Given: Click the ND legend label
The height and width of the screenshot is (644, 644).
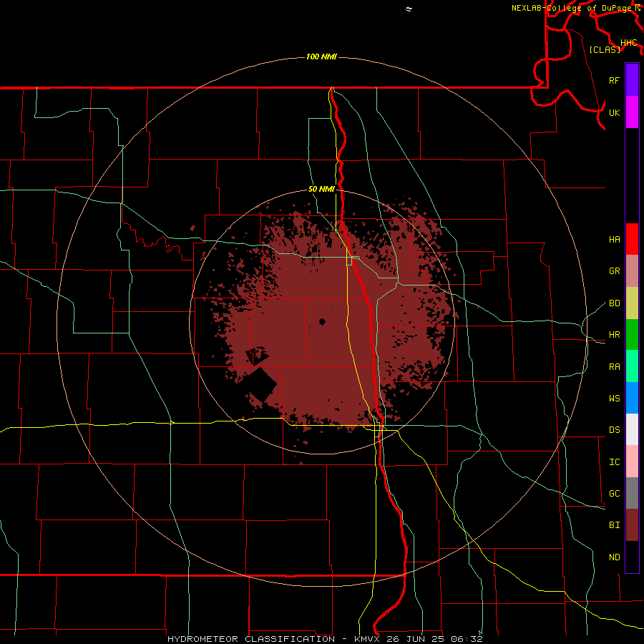Looking at the screenshot, I should click(x=614, y=557).
